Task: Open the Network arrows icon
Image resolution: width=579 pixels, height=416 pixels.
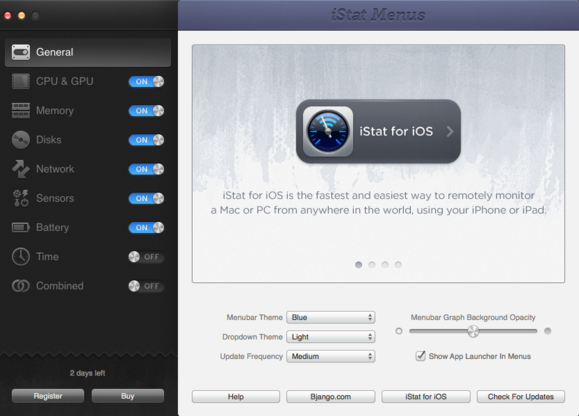Action: [21, 169]
